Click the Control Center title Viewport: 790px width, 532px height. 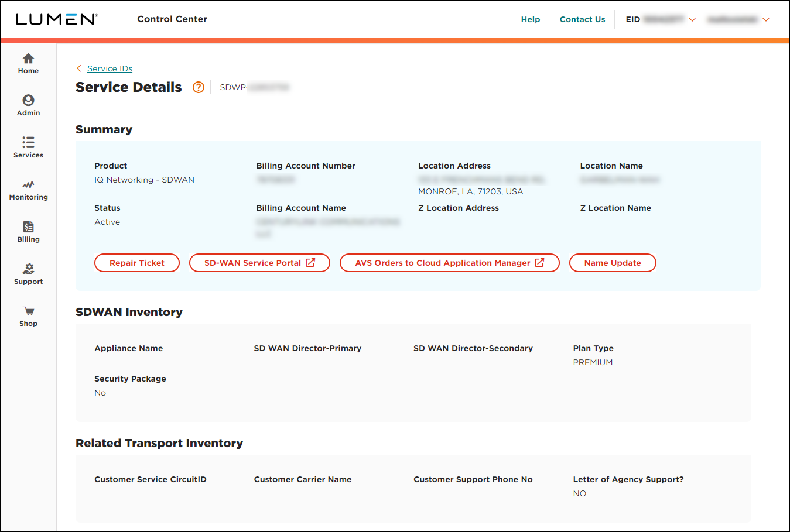[x=172, y=19]
